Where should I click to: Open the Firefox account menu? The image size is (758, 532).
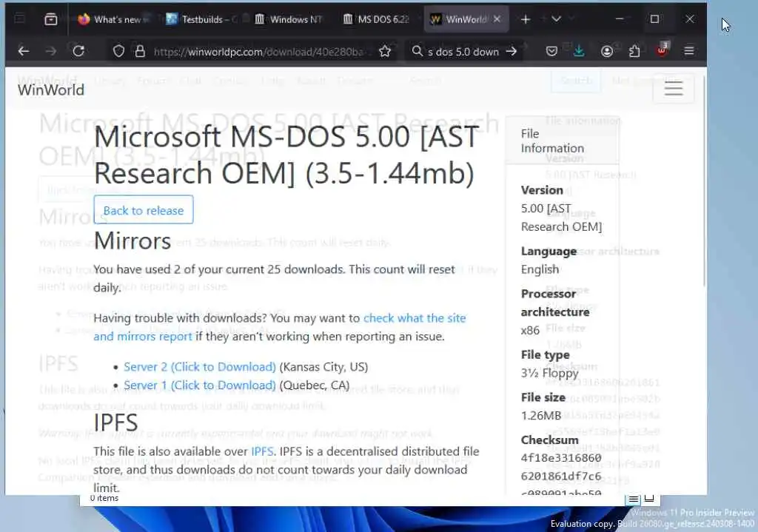point(607,51)
